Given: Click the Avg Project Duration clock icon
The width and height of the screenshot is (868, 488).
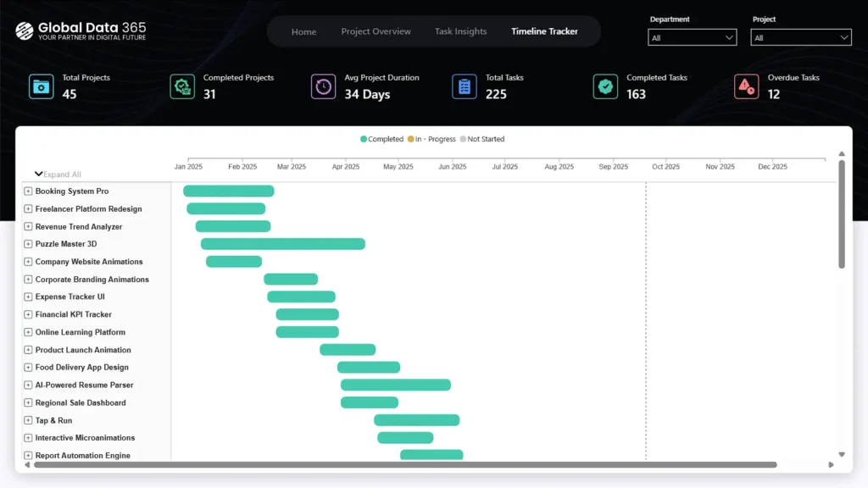Looking at the screenshot, I should pos(323,87).
